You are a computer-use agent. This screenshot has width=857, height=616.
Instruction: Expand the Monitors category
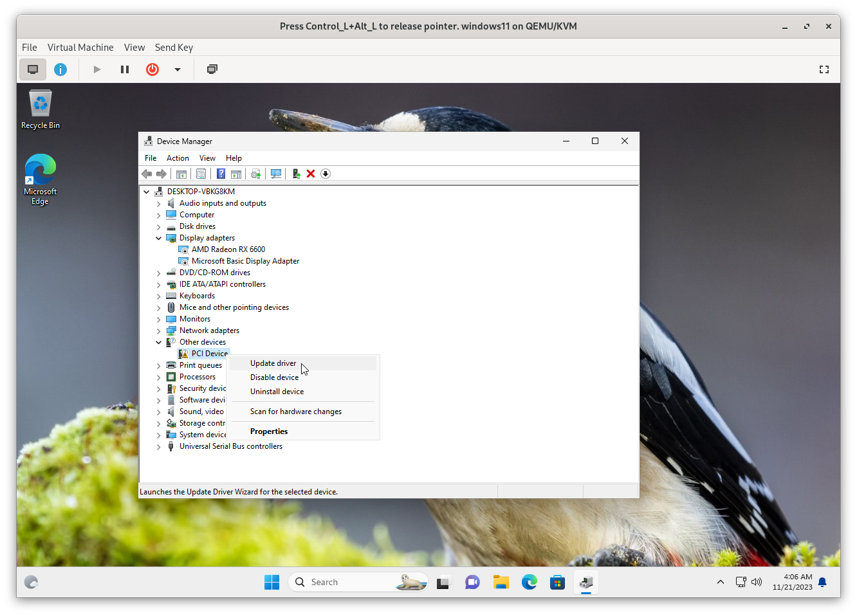tap(159, 319)
